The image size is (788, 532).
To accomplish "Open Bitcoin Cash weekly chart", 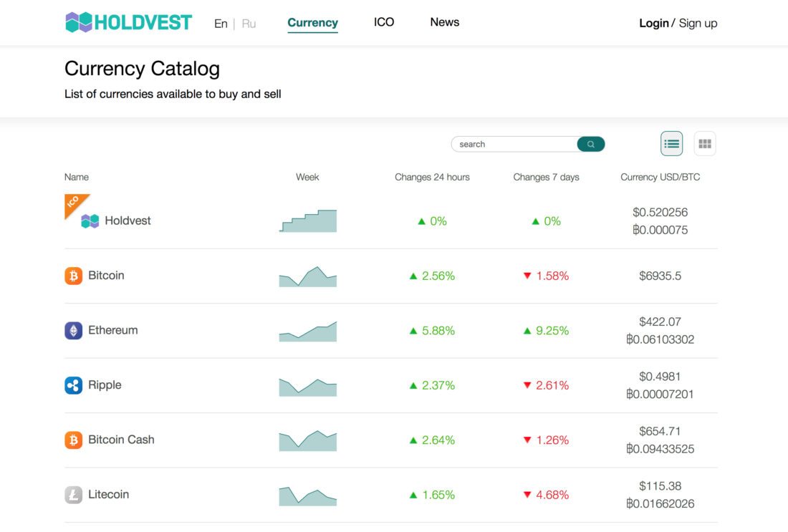I will click(307, 440).
